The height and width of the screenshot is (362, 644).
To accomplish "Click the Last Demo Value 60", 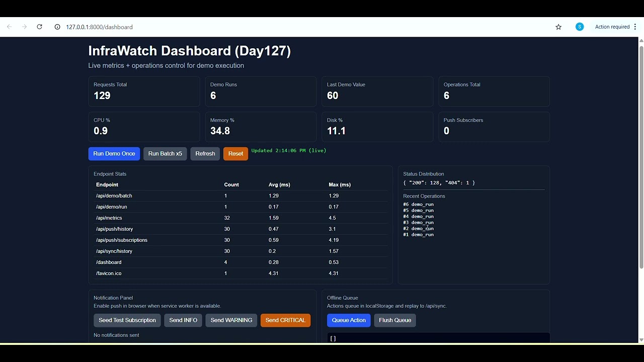I will click(x=333, y=96).
